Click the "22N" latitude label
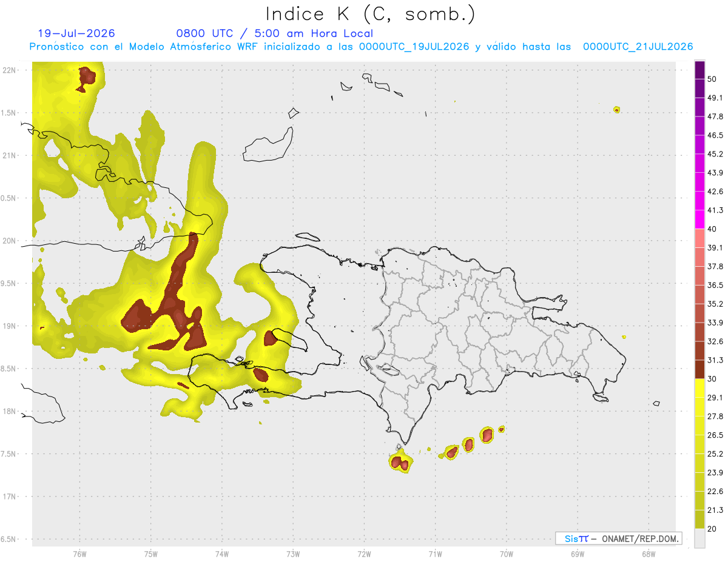Viewport: 728px width, 562px height. [10, 70]
